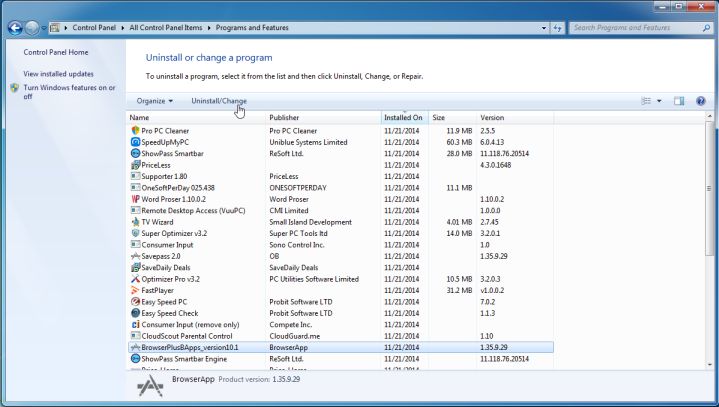
Task: Click the TV Wizard icon
Action: [x=135, y=222]
